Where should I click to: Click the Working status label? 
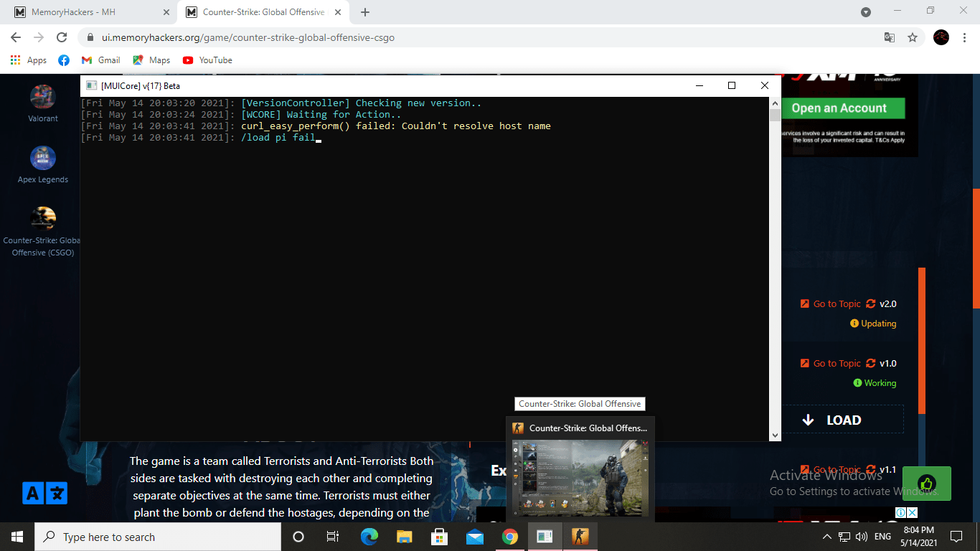pyautogui.click(x=875, y=383)
